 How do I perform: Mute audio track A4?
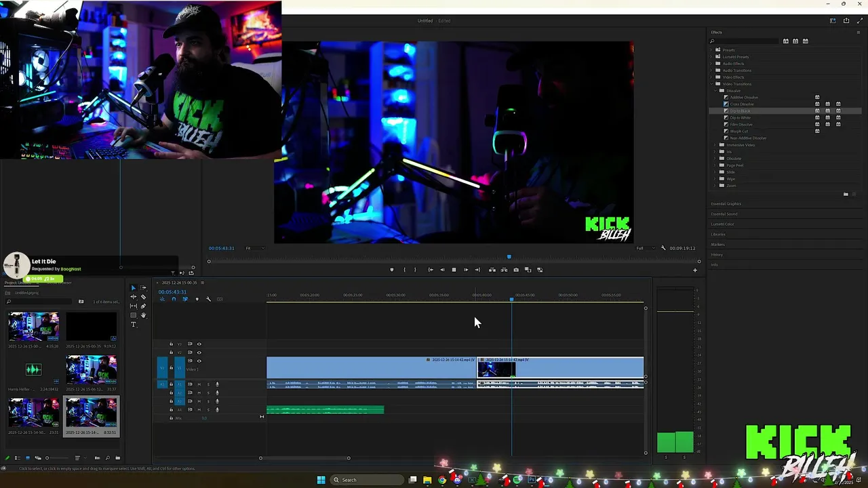(199, 410)
